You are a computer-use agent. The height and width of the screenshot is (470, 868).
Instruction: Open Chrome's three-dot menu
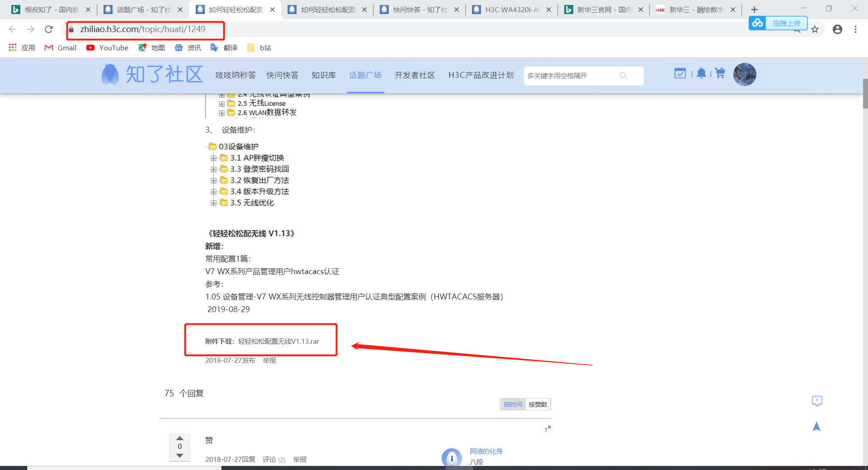click(x=855, y=29)
